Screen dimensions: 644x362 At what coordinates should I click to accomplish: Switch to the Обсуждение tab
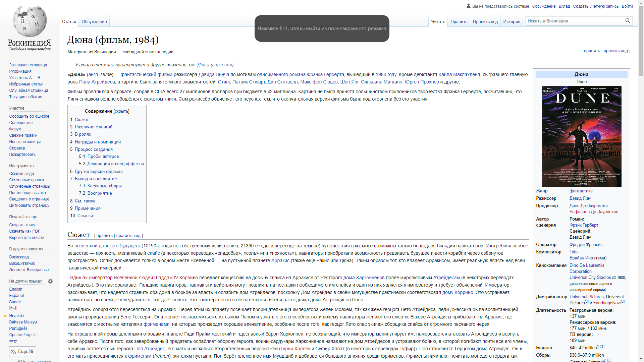(x=94, y=21)
